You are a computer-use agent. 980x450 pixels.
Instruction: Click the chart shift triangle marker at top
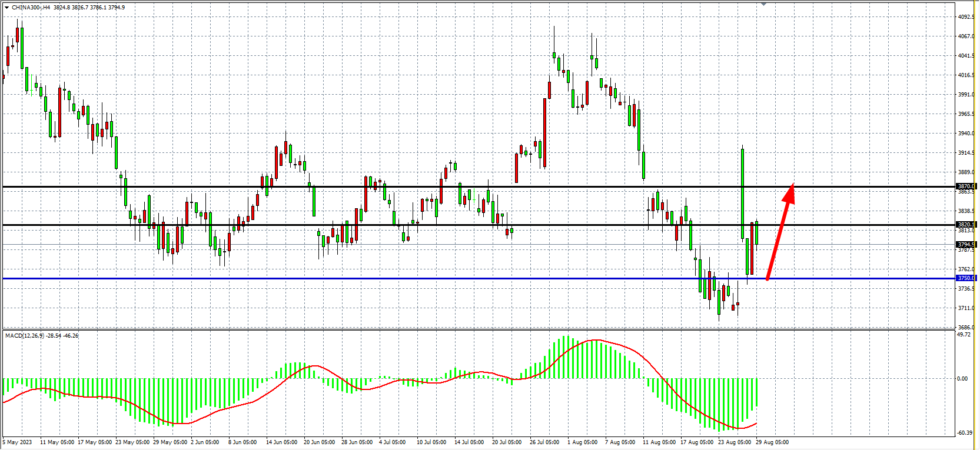coord(763,4)
